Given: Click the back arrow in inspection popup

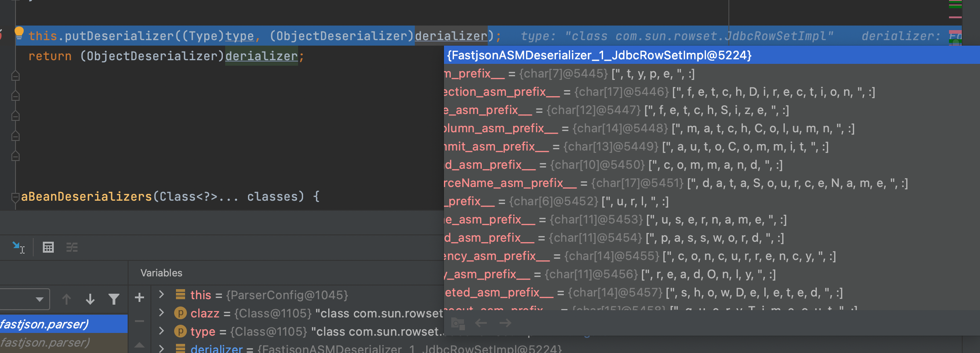Looking at the screenshot, I should pos(481,323).
